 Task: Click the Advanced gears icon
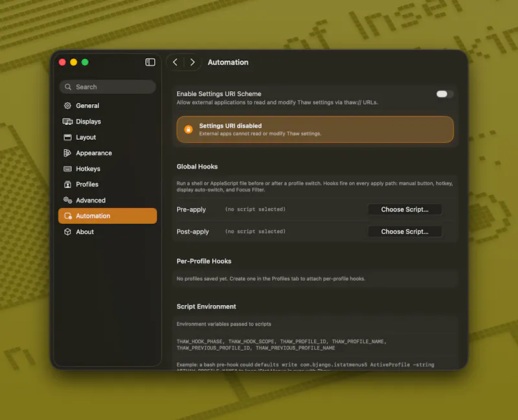coord(67,200)
